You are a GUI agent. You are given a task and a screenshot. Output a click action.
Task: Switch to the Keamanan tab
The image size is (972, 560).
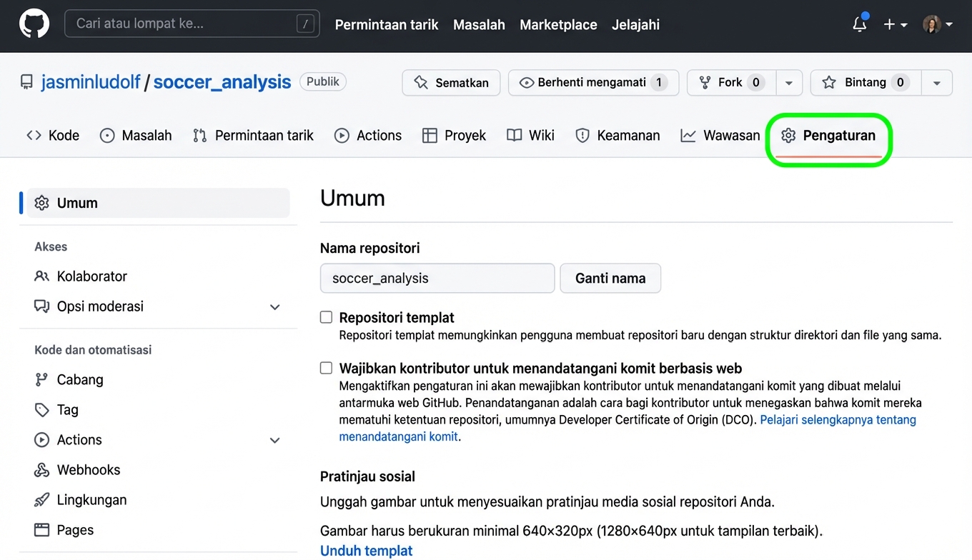(x=618, y=135)
